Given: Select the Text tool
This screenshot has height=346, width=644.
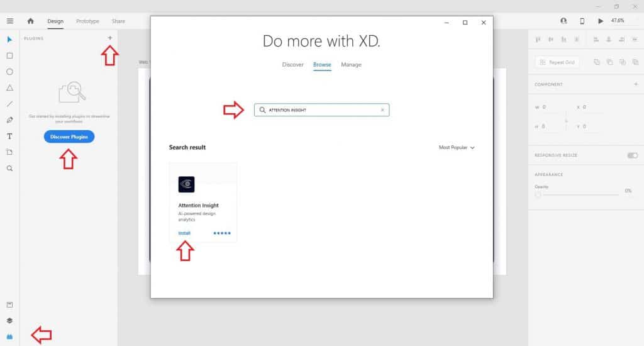Looking at the screenshot, I should click(9, 136).
